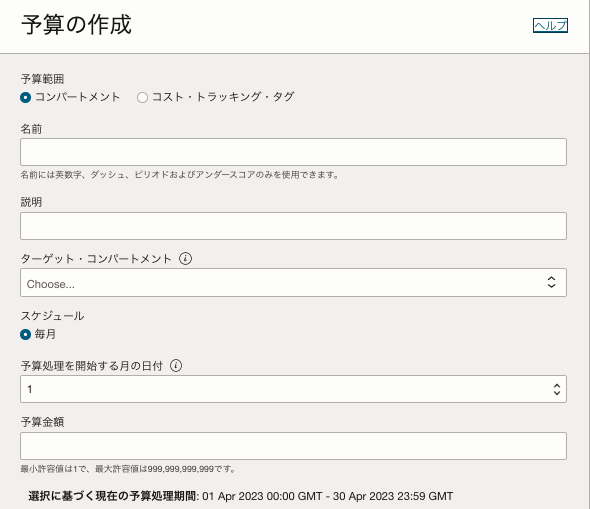Click the 予算の作成 page heading
The height and width of the screenshot is (509, 590).
point(76,25)
